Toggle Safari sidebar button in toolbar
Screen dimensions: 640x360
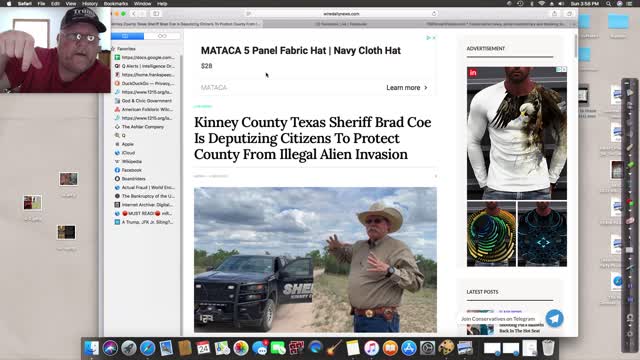tap(156, 13)
